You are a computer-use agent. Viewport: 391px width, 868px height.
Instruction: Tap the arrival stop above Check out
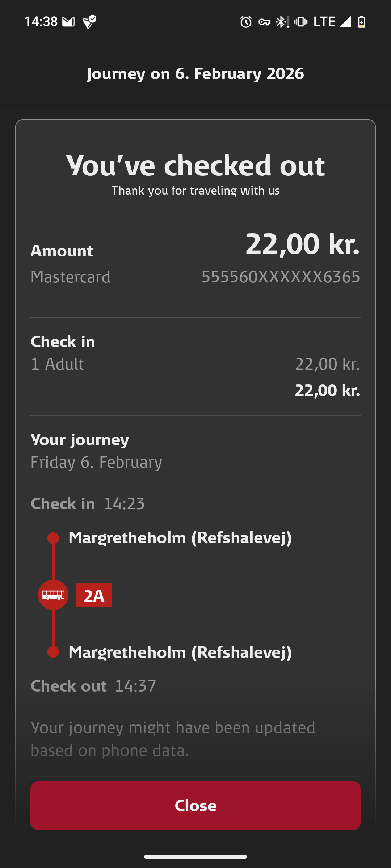point(180,652)
